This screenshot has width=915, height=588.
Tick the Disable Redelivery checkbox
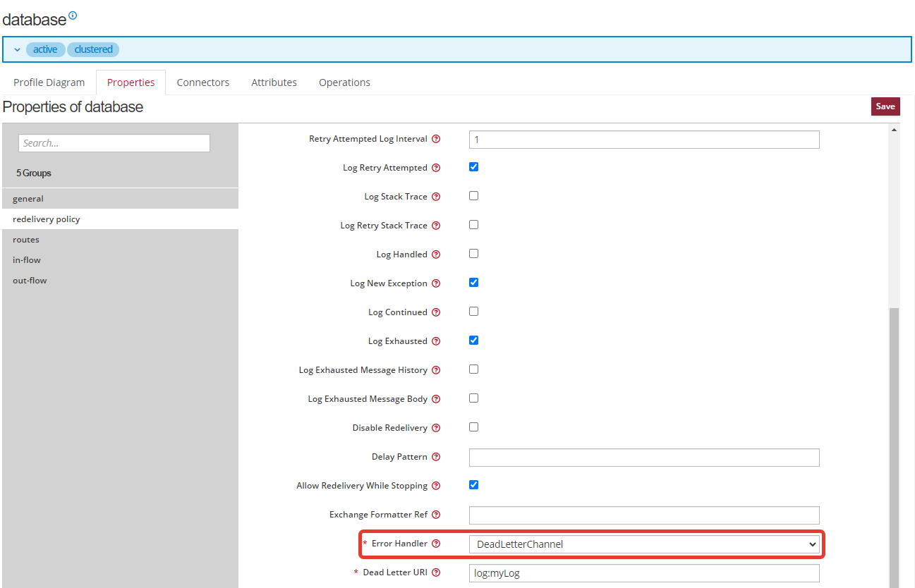tap(474, 427)
